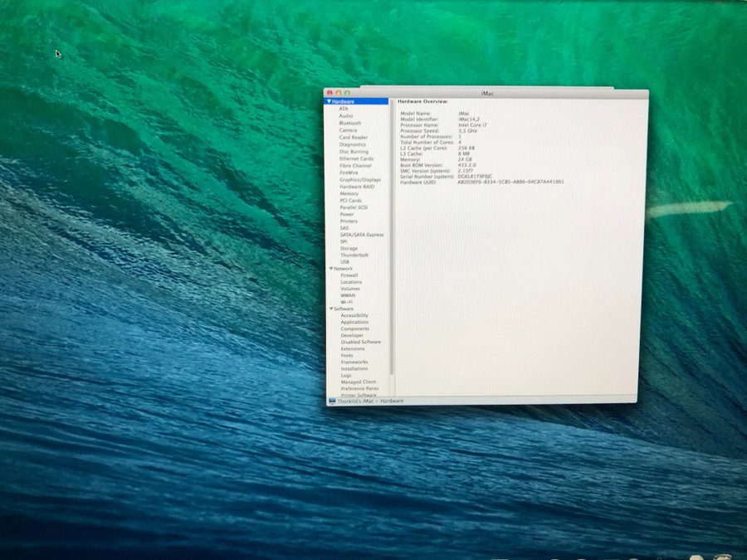This screenshot has height=560, width=747.
Task: Show Storage information
Action: (x=349, y=248)
